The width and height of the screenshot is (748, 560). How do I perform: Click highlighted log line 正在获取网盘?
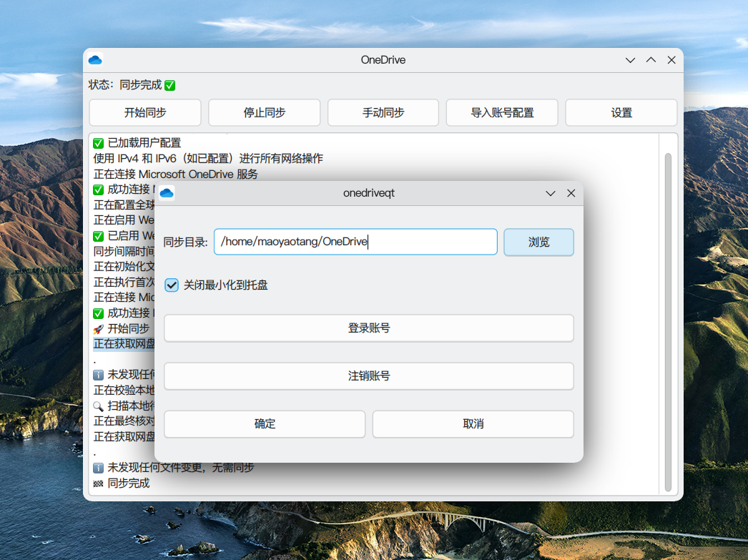tap(124, 344)
